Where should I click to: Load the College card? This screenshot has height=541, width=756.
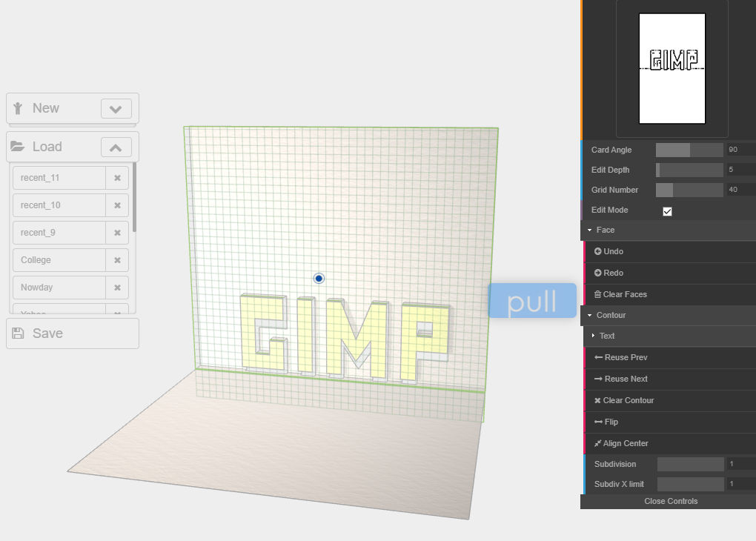tap(59, 260)
